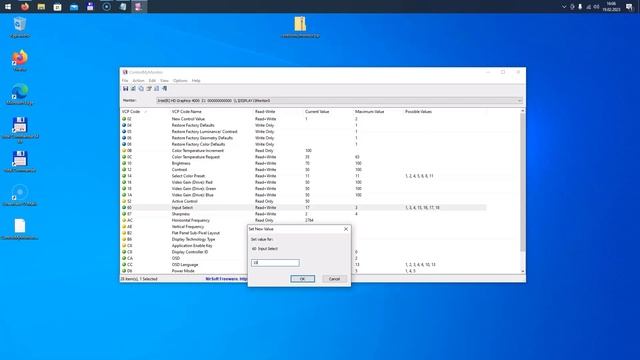The width and height of the screenshot is (640, 360).
Task: Open the Help menu
Action: tap(196, 81)
